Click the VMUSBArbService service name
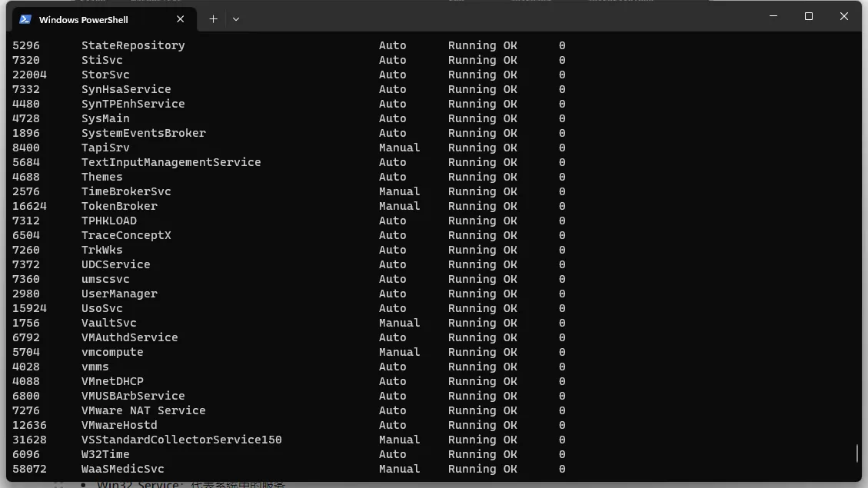This screenshot has width=868, height=488. tap(134, 396)
